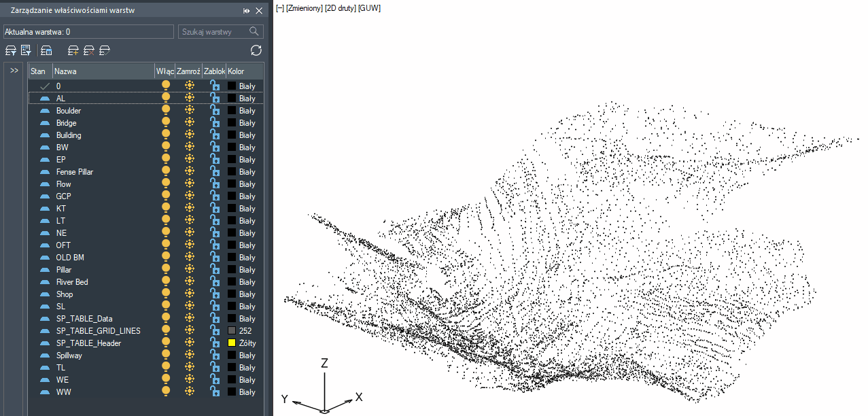Open the layer states manager

pos(46,50)
